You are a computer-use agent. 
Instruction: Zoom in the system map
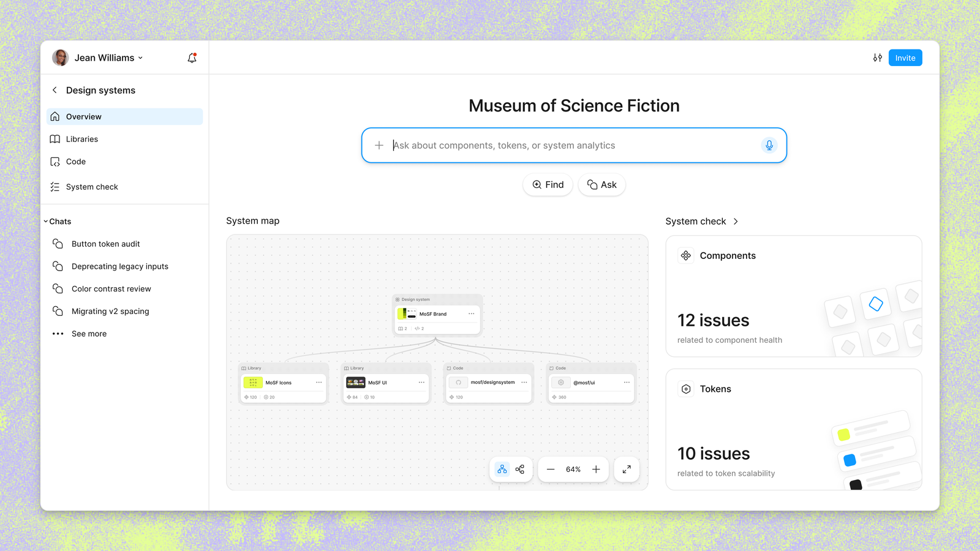coord(596,470)
